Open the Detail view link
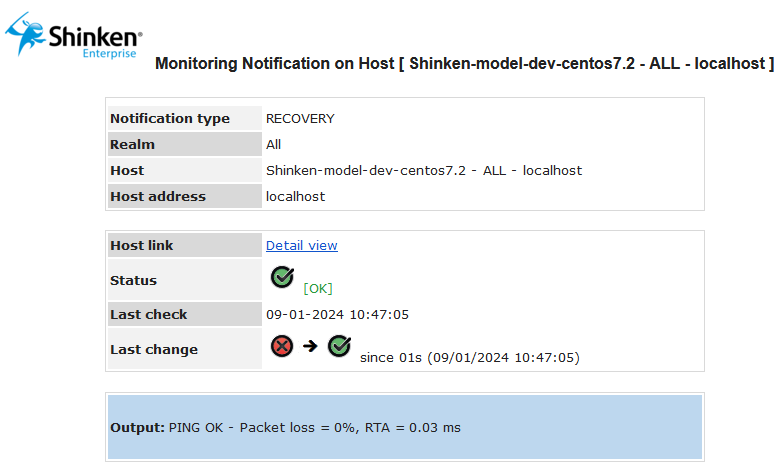 pos(301,245)
